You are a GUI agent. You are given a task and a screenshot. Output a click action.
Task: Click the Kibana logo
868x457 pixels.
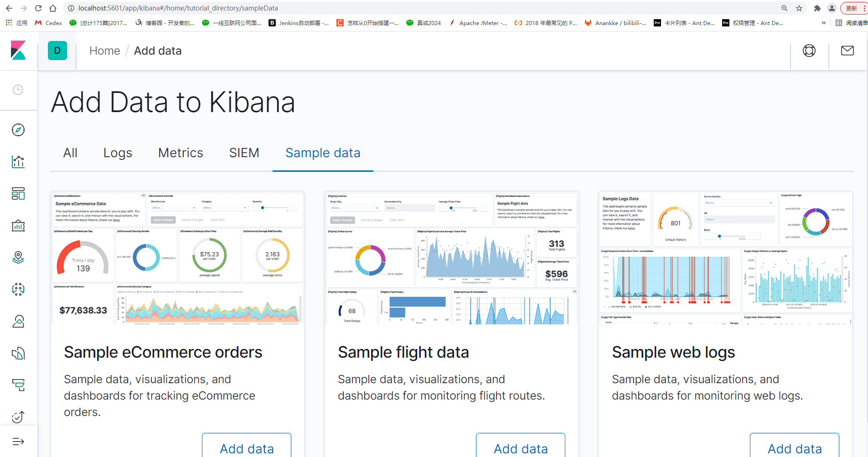(18, 51)
